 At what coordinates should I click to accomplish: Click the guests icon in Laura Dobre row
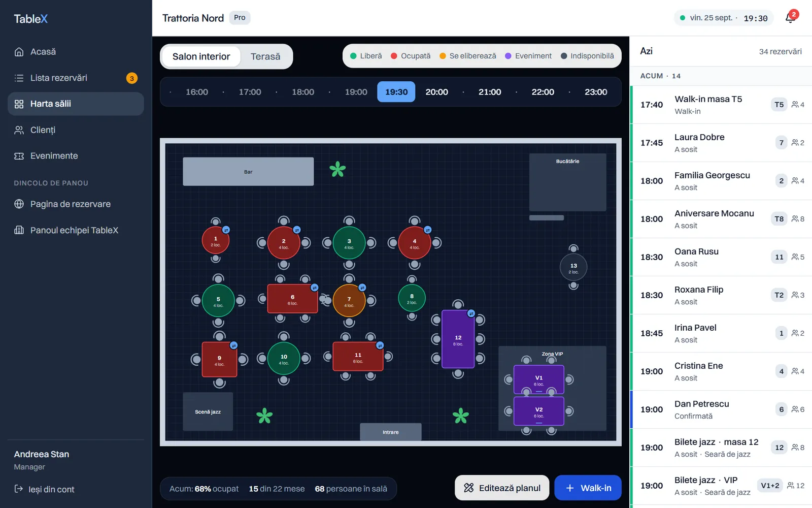pyautogui.click(x=795, y=143)
